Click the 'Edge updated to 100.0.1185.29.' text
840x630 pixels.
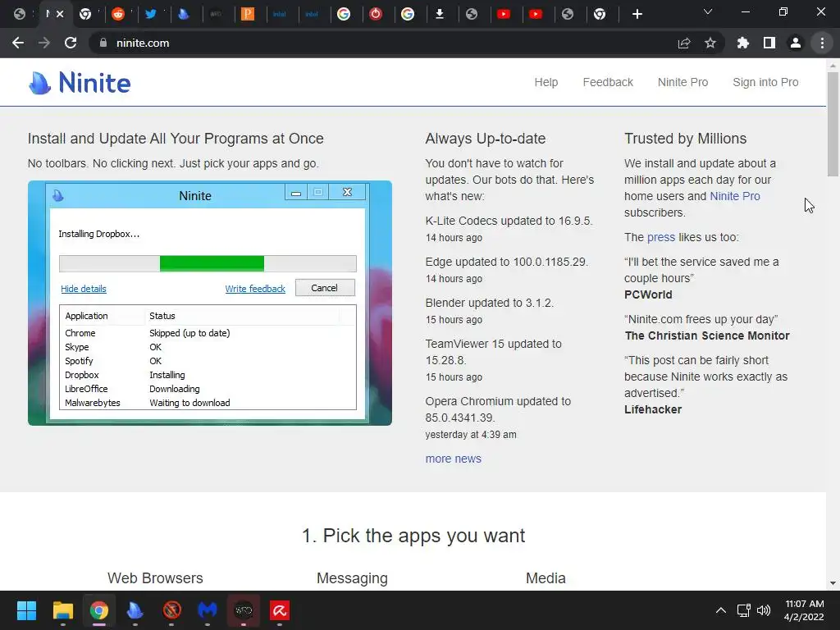pos(507,262)
